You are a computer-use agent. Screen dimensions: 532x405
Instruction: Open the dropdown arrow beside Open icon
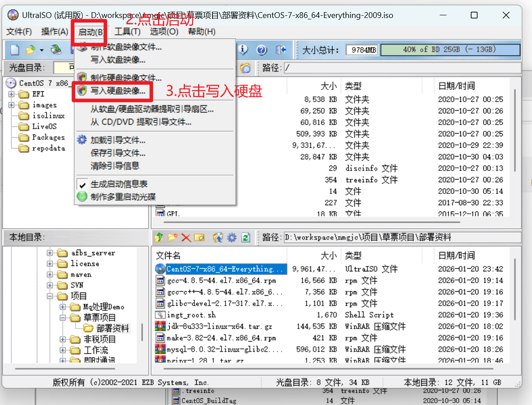42,50
